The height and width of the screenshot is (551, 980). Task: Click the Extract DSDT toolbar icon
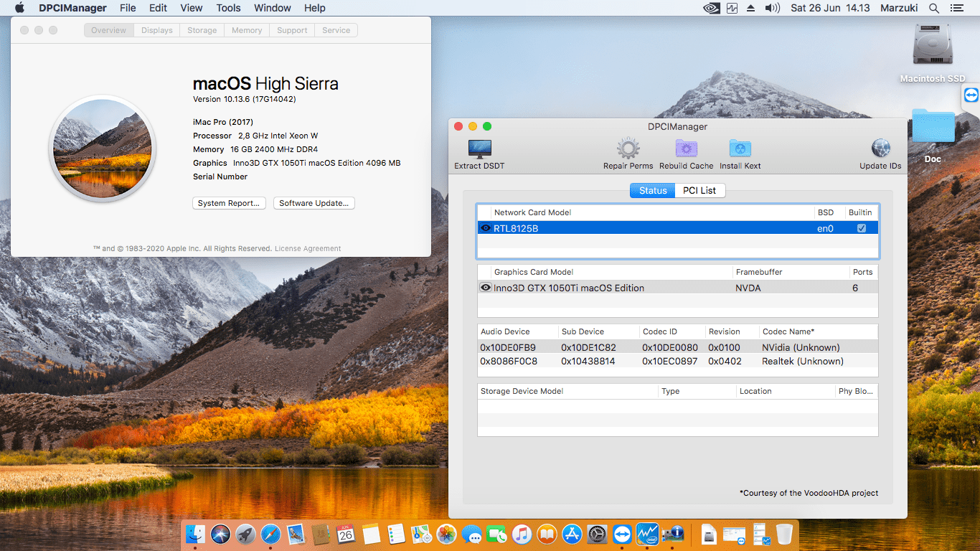[479, 149]
